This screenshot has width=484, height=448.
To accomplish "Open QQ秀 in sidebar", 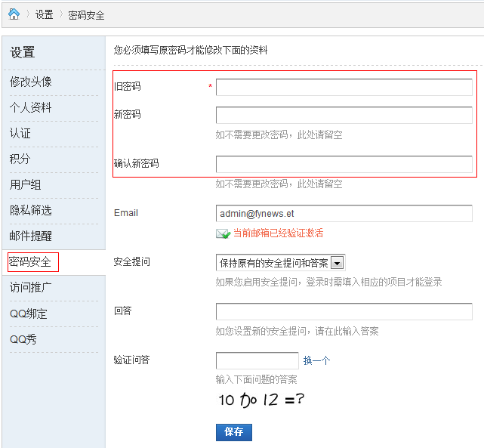I will pyautogui.click(x=23, y=339).
